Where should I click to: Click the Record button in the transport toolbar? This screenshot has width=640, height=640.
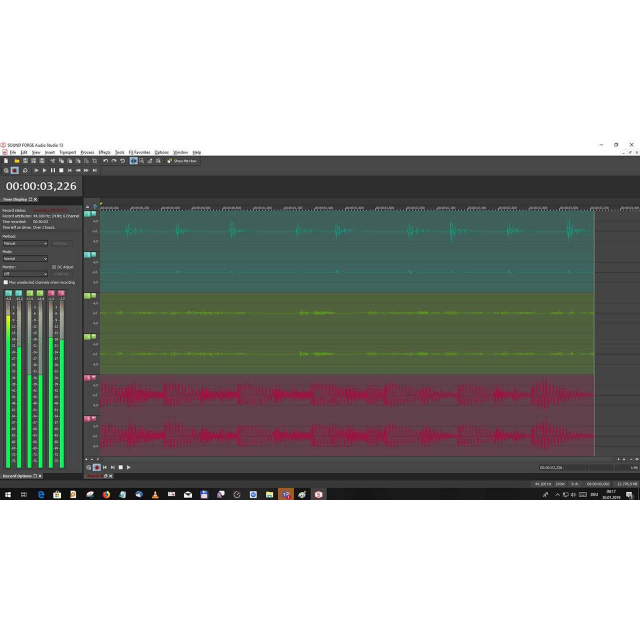13,171
